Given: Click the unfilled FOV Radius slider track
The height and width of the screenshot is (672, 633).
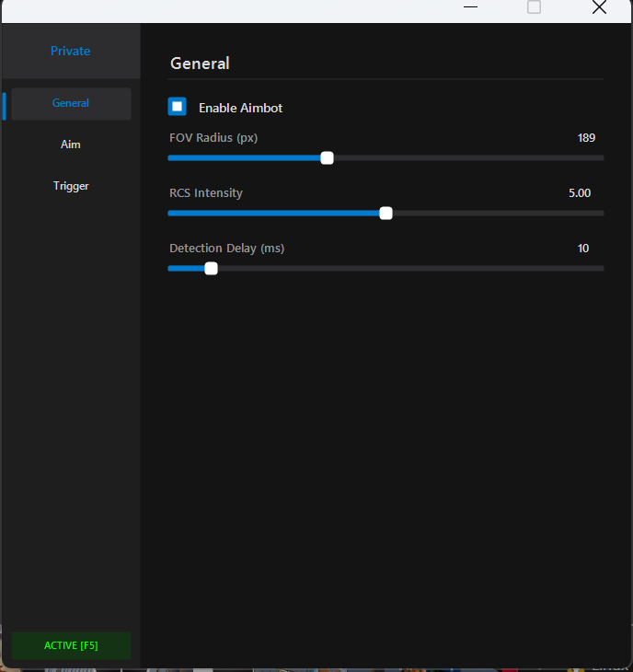Looking at the screenshot, I should pos(469,157).
